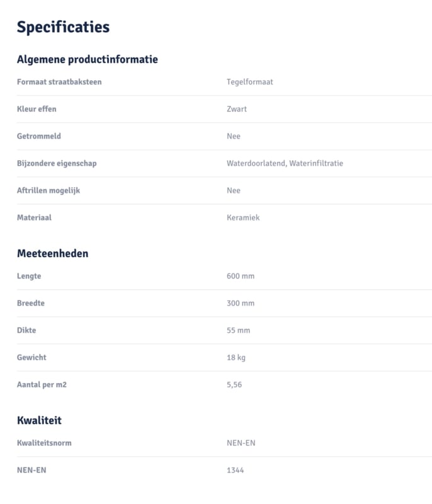Select the 18 kg weight value
This screenshot has height=504, width=432.
236,357
